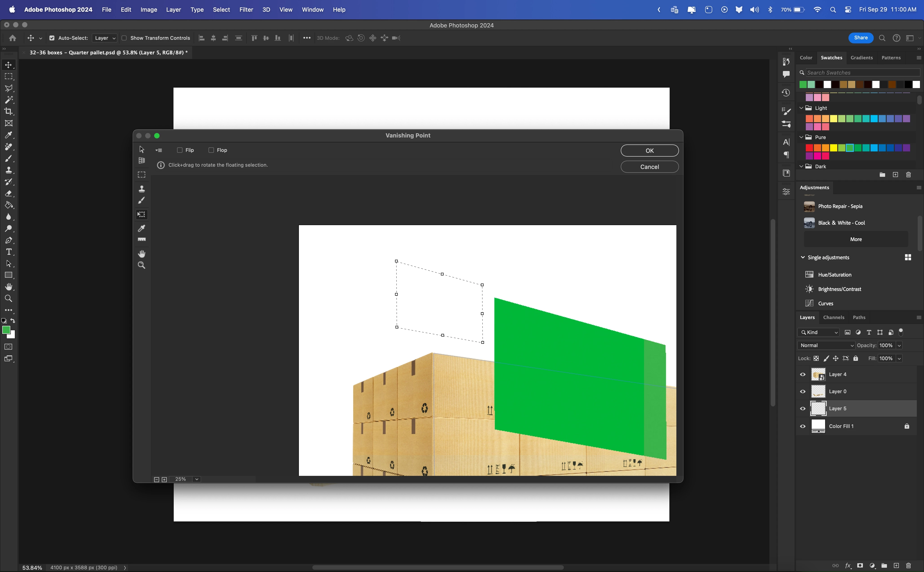Image resolution: width=924 pixels, height=572 pixels.
Task: Click the Search Swatches field
Action: (x=862, y=73)
